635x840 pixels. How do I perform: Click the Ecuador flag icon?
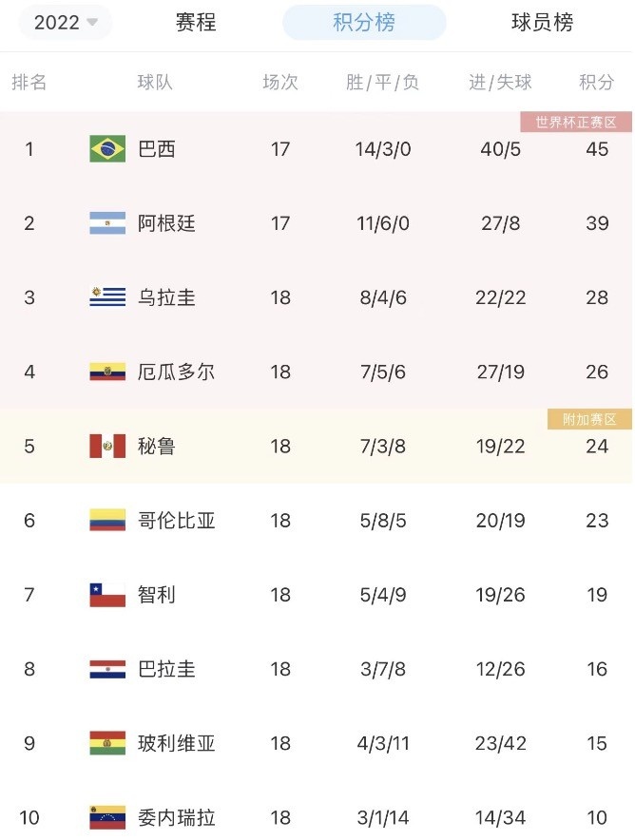tap(107, 372)
